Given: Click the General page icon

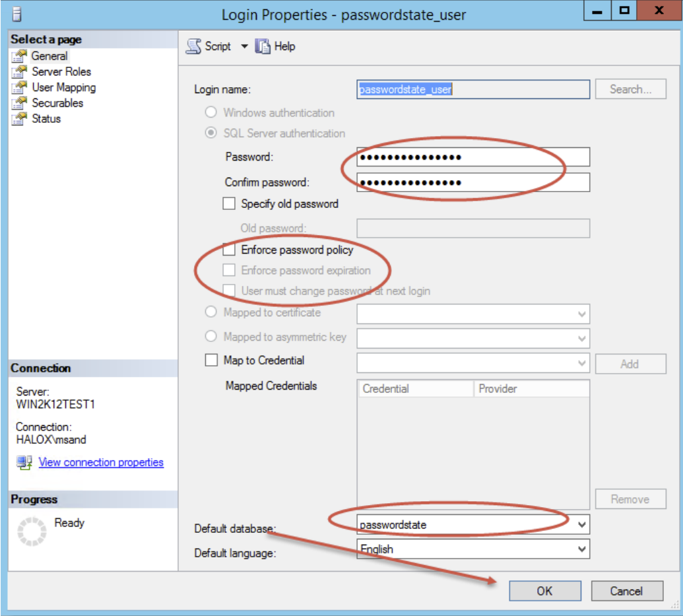Looking at the screenshot, I should [19, 56].
